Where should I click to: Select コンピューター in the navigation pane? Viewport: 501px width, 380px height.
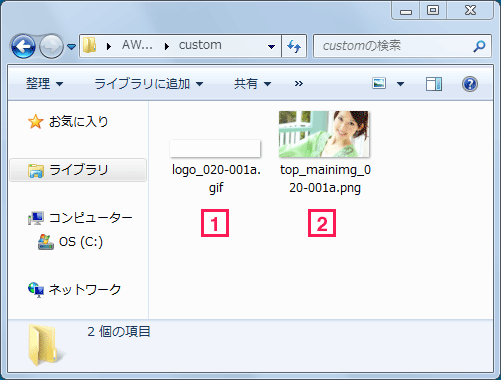91,218
